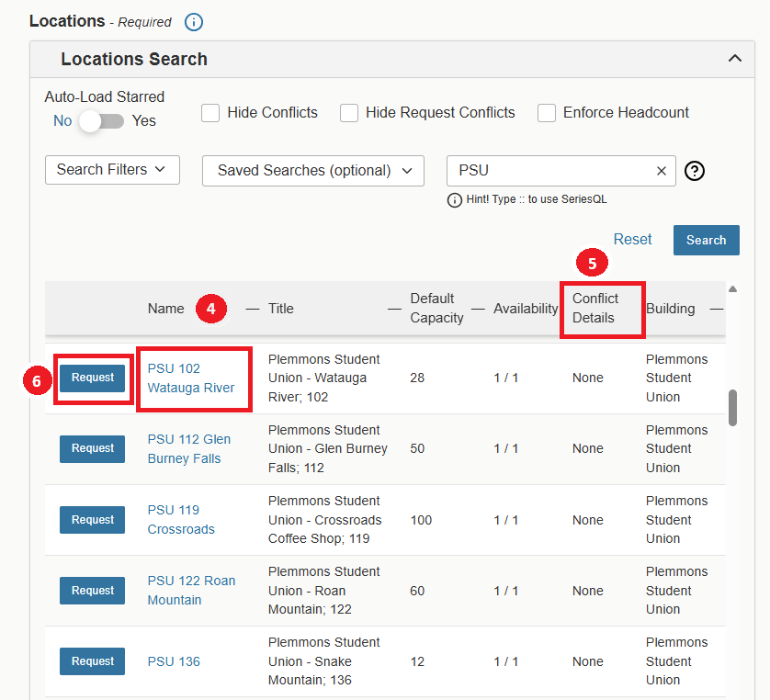
Task: Clear the PSU search text
Action: [662, 171]
